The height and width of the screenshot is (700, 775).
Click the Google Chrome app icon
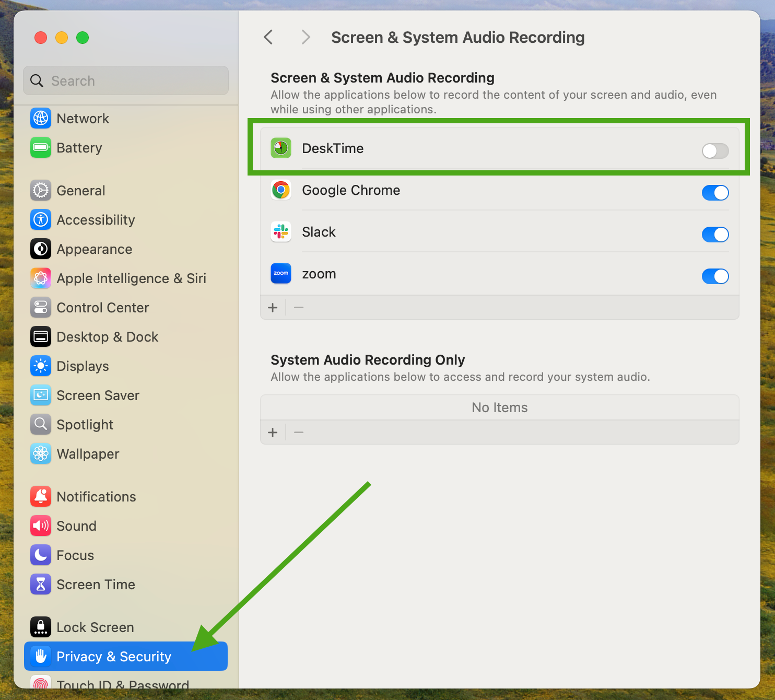tap(281, 190)
